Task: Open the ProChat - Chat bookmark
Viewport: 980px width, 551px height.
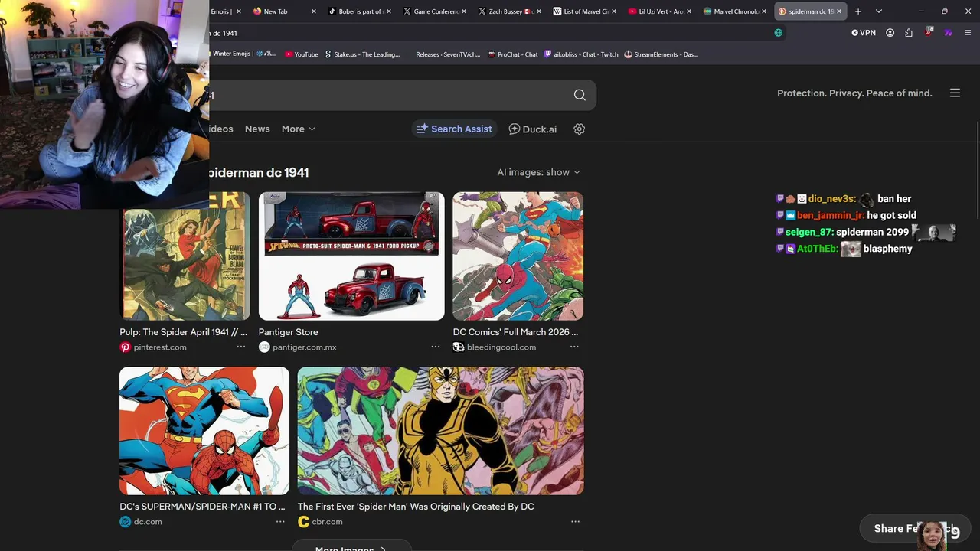Action: [x=513, y=54]
